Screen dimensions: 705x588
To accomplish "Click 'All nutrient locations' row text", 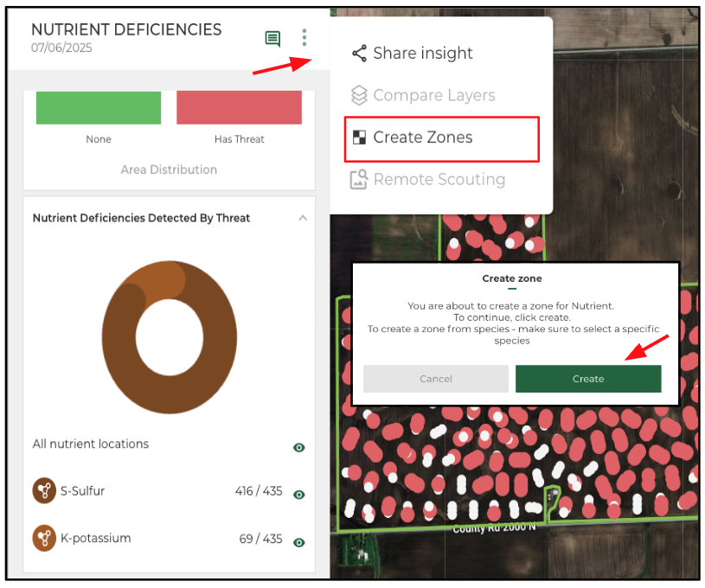I will coord(90,444).
